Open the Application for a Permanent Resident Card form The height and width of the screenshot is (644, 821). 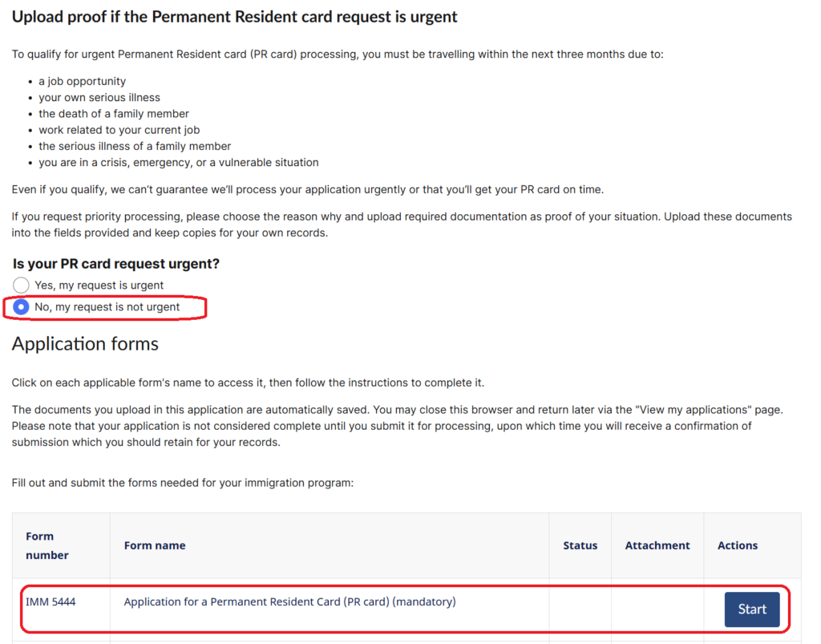click(x=751, y=610)
